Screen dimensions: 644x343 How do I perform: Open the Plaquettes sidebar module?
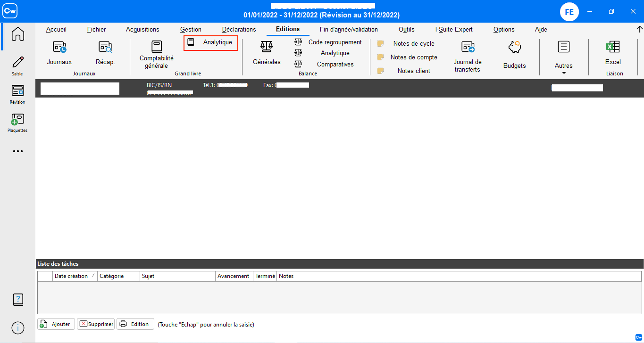[x=17, y=120]
